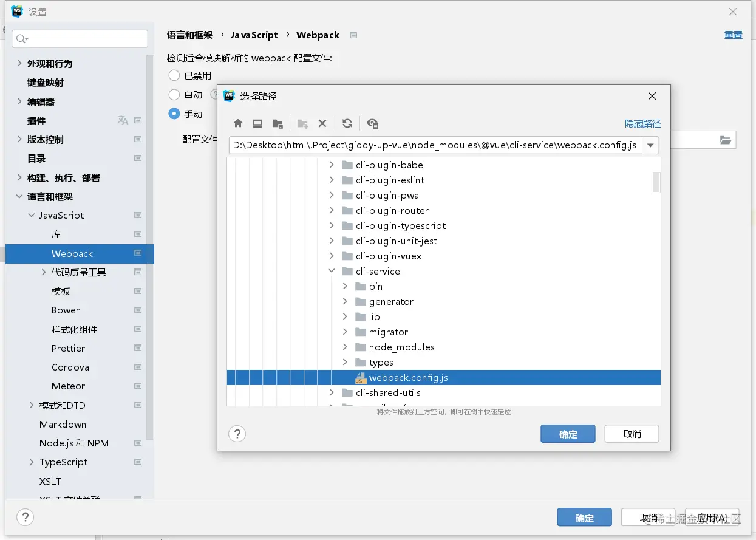
Task: Delete selected file with X icon
Action: point(322,123)
